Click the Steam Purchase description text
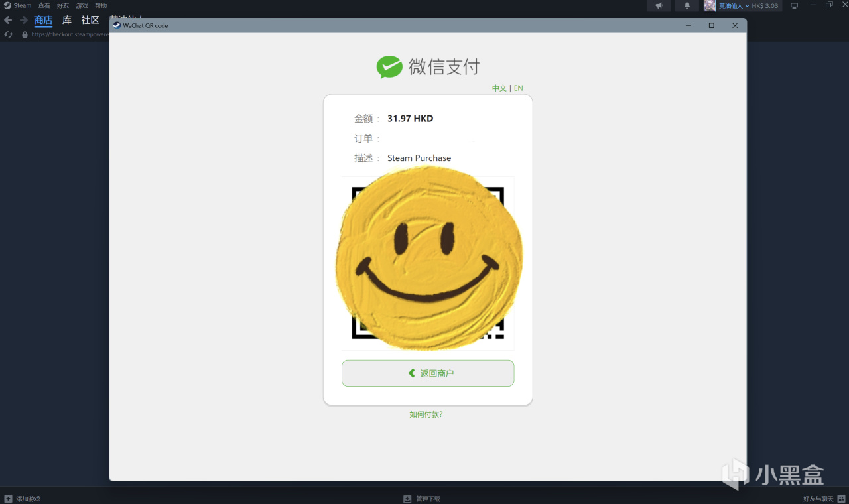 [x=419, y=158]
